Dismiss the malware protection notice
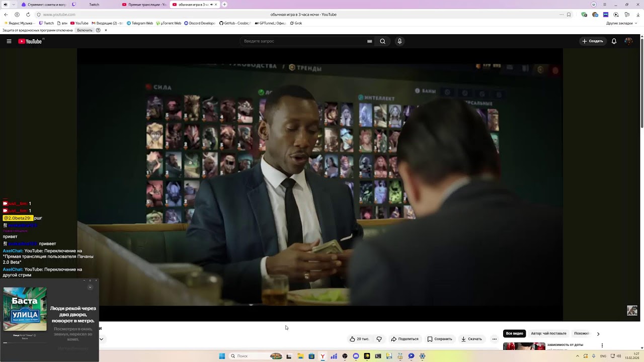This screenshot has width=644, height=362. click(x=106, y=30)
